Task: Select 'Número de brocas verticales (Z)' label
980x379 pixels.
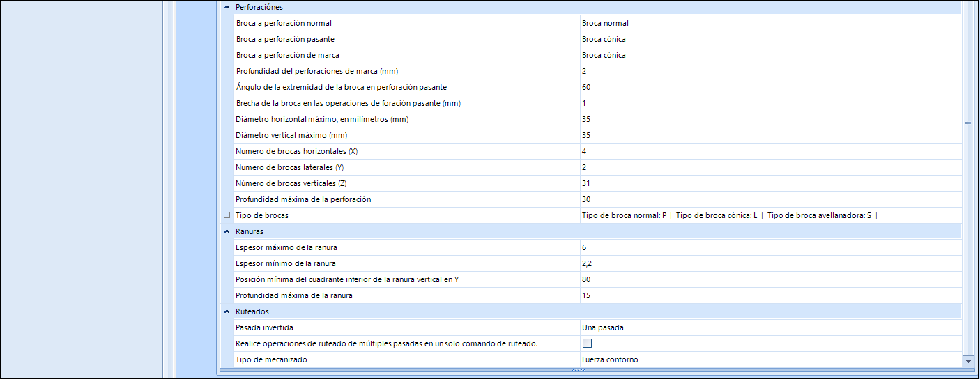Action: pos(291,183)
